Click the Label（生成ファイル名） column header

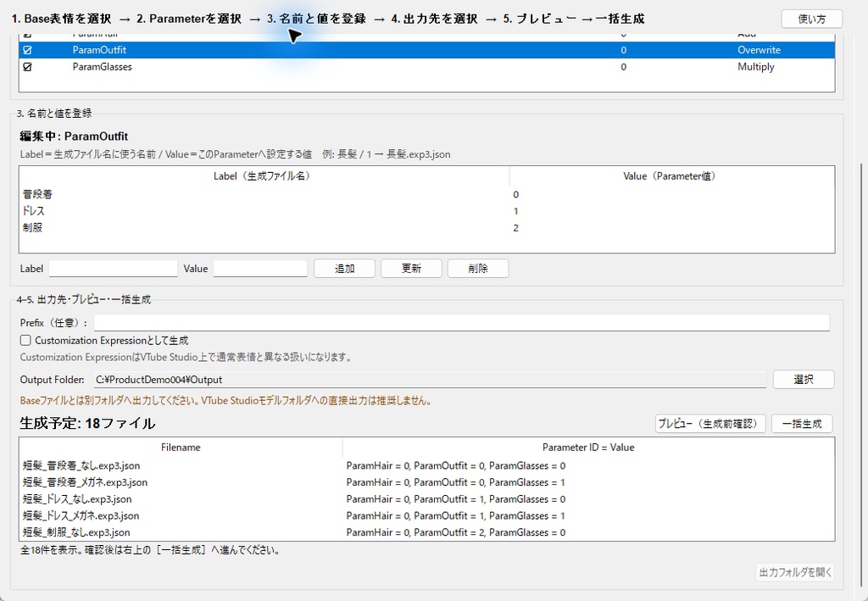point(264,176)
